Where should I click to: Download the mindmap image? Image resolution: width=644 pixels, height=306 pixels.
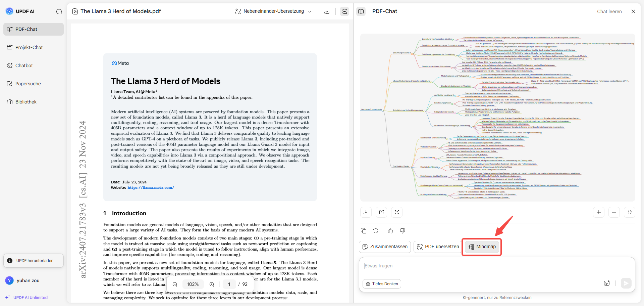(366, 212)
